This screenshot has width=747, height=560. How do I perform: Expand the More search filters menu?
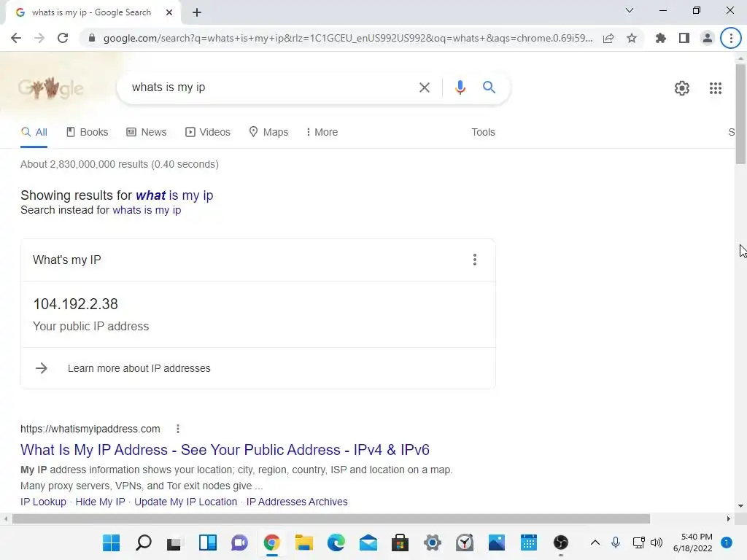coord(322,132)
